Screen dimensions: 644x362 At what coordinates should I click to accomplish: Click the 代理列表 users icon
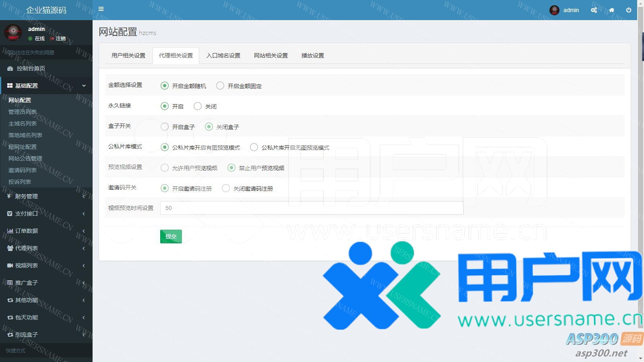click(x=10, y=248)
